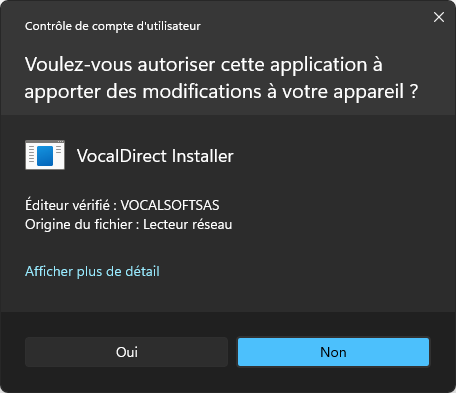This screenshot has width=456, height=393.
Task: Click the grey list lines in the installer icon
Action: [31, 155]
